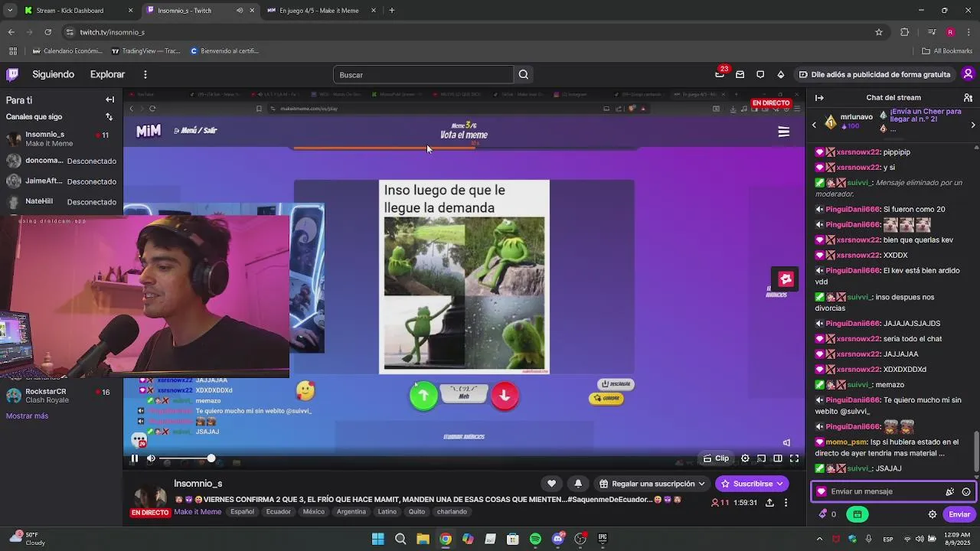Open the Bits gem icon in header
Image resolution: width=980 pixels, height=551 pixels.
780,74
